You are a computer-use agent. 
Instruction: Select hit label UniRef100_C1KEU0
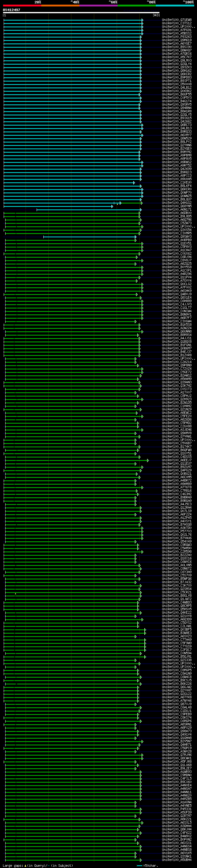pyautogui.click(x=177, y=183)
